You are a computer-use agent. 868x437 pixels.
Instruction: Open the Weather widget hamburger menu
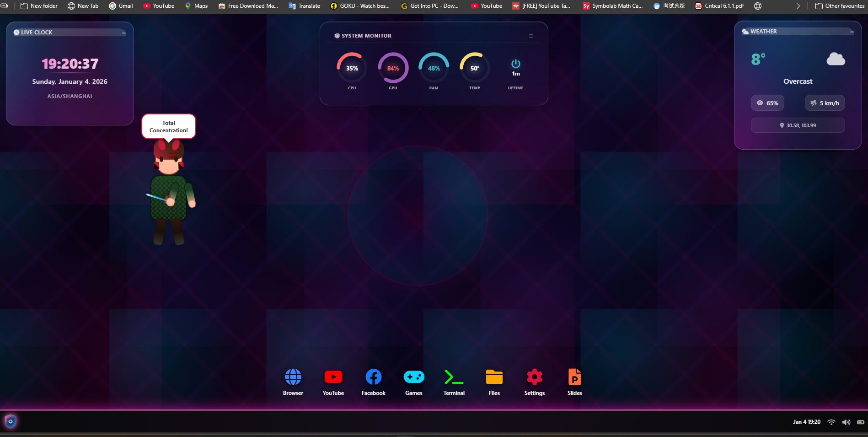[852, 32]
